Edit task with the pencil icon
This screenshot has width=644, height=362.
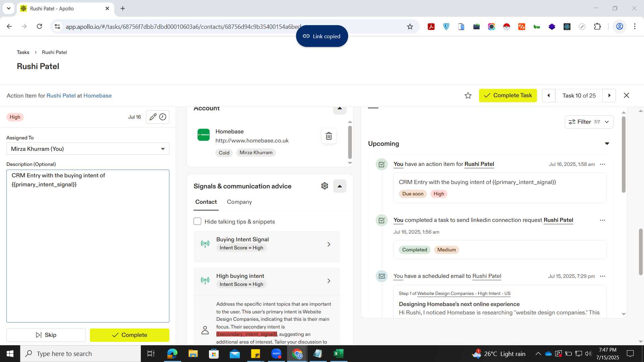153,117
